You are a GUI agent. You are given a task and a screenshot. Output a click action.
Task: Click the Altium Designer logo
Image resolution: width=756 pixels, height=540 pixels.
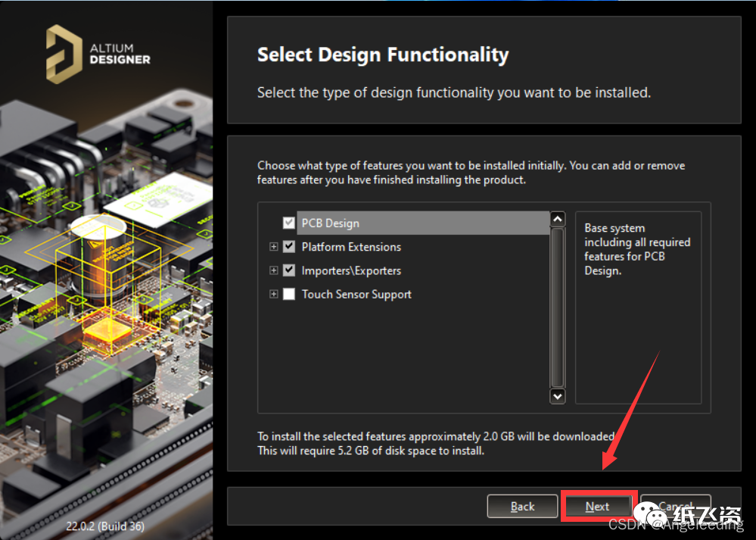[x=98, y=52]
